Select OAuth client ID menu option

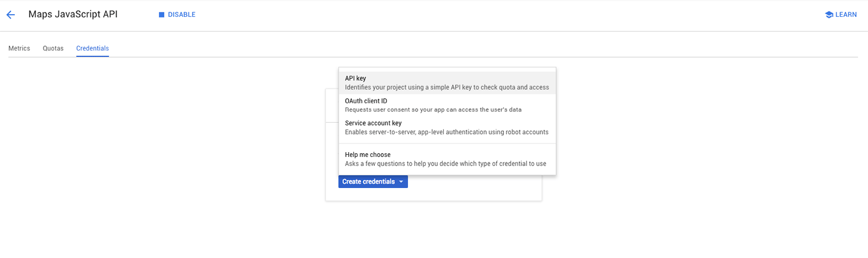(366, 101)
